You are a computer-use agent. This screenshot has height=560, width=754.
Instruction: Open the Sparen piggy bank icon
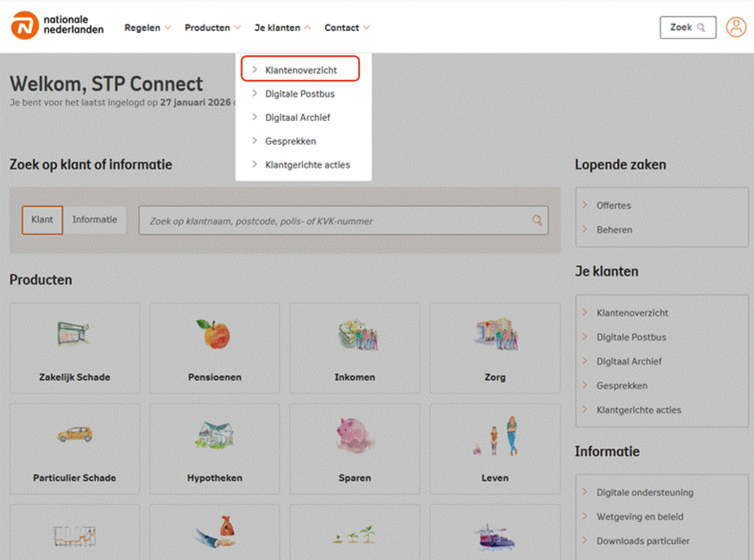point(355,435)
